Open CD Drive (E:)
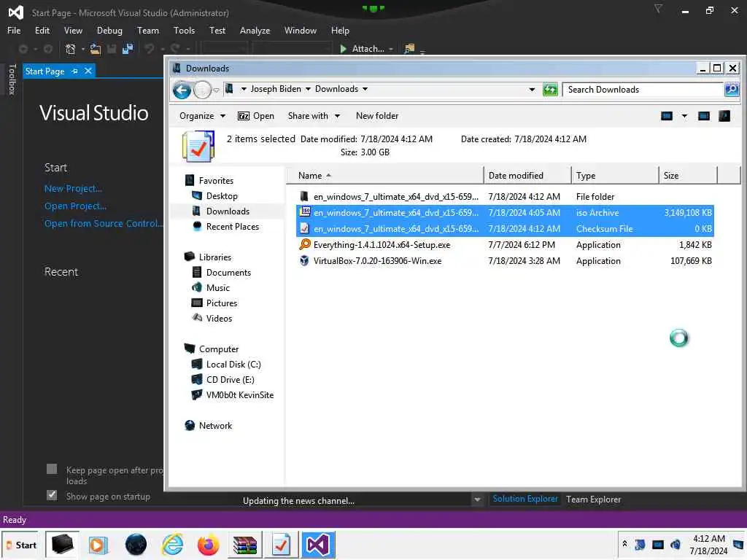This screenshot has width=747, height=560. click(230, 379)
